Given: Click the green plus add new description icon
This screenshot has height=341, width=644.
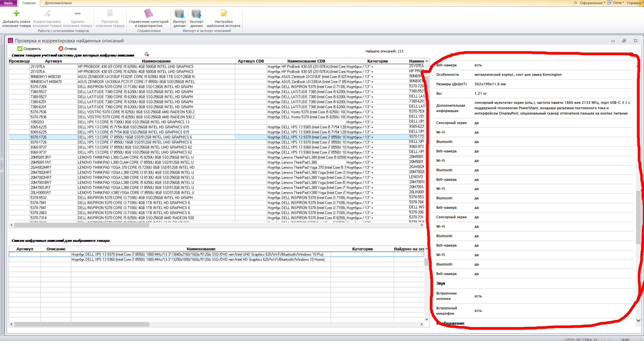Looking at the screenshot, I should (x=16, y=13).
